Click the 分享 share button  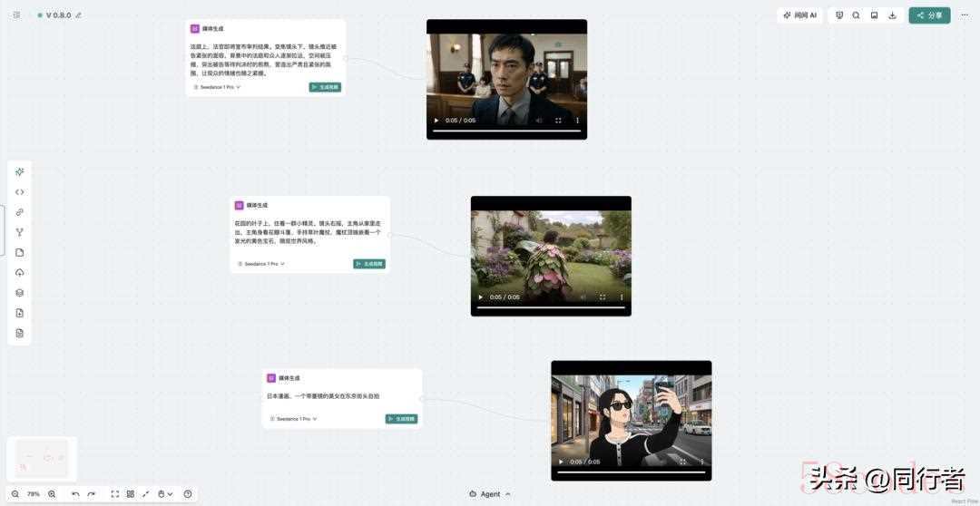point(929,15)
